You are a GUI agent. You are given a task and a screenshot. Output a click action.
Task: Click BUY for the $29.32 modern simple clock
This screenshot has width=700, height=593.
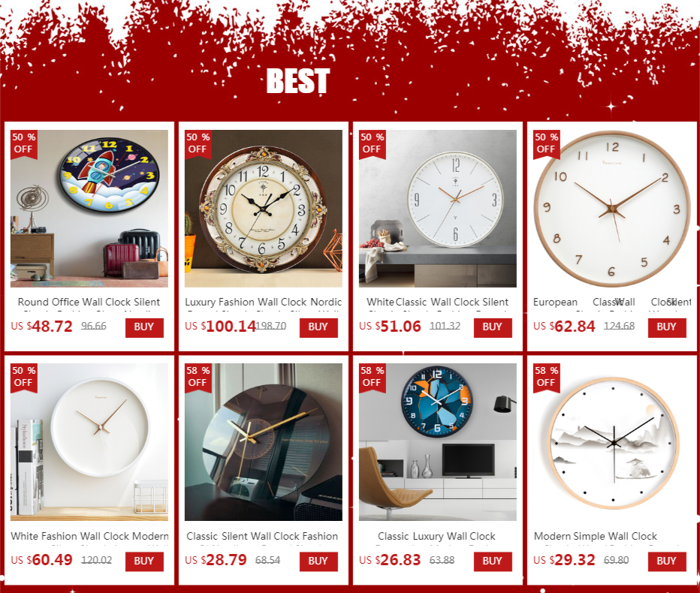pos(667,561)
